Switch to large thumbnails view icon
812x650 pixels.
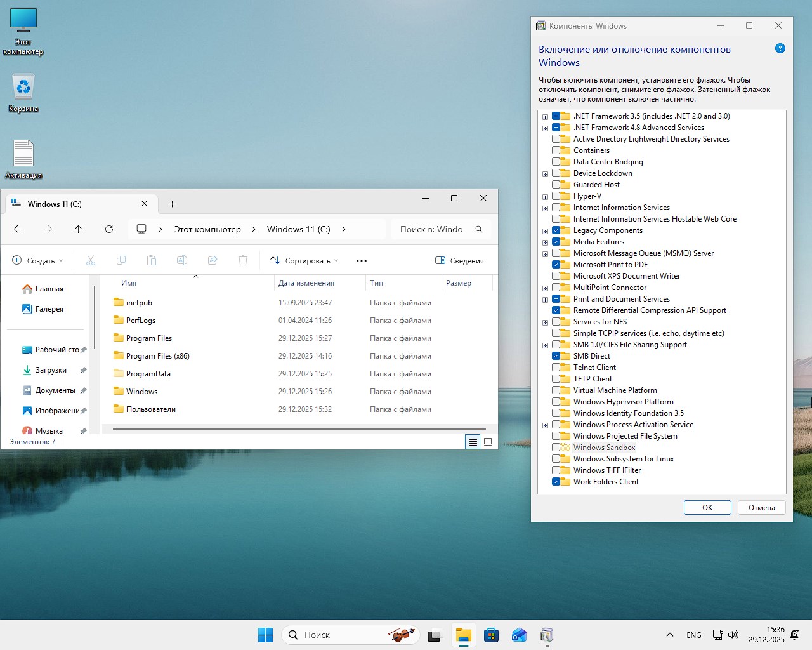[x=488, y=442]
